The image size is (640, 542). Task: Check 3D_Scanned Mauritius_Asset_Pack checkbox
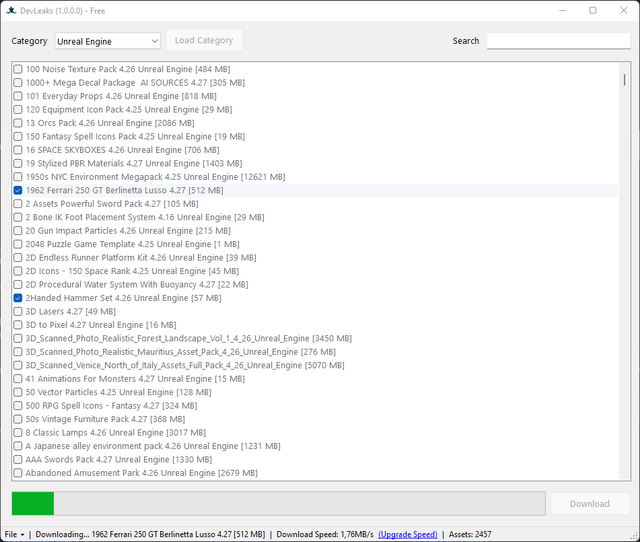tap(18, 352)
